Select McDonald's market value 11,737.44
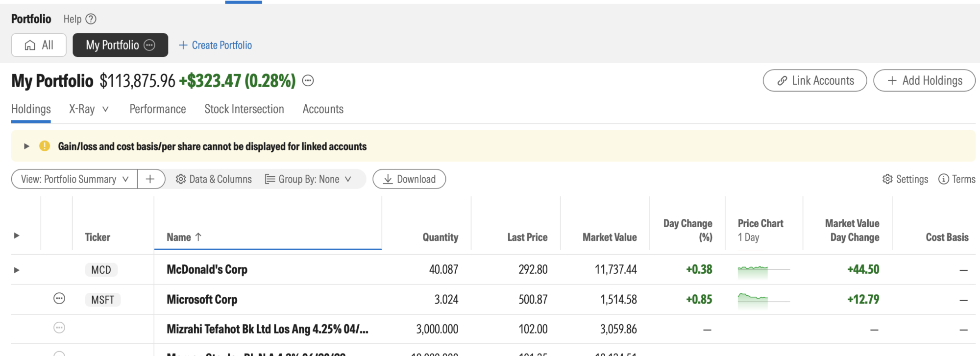The width and height of the screenshot is (980, 356). point(615,269)
